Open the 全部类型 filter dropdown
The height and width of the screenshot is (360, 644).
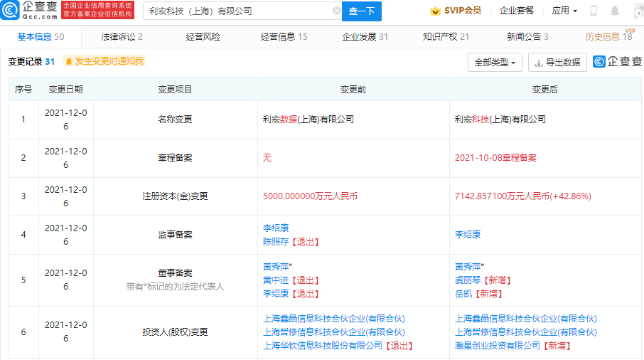[x=495, y=63]
